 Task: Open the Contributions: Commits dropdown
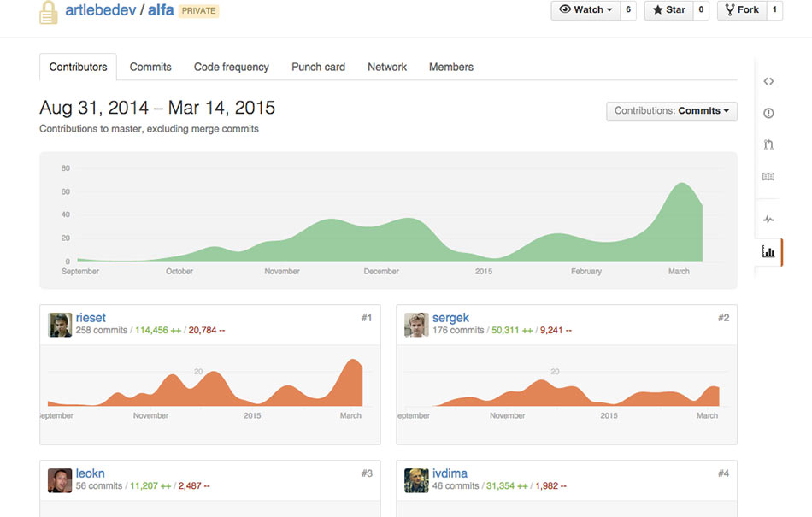672,111
